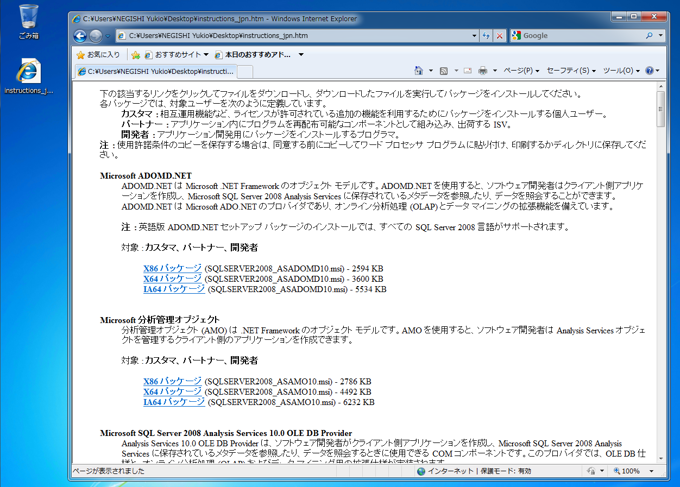Click the RSS feeds icon
The height and width of the screenshot is (487, 680).
point(444,71)
